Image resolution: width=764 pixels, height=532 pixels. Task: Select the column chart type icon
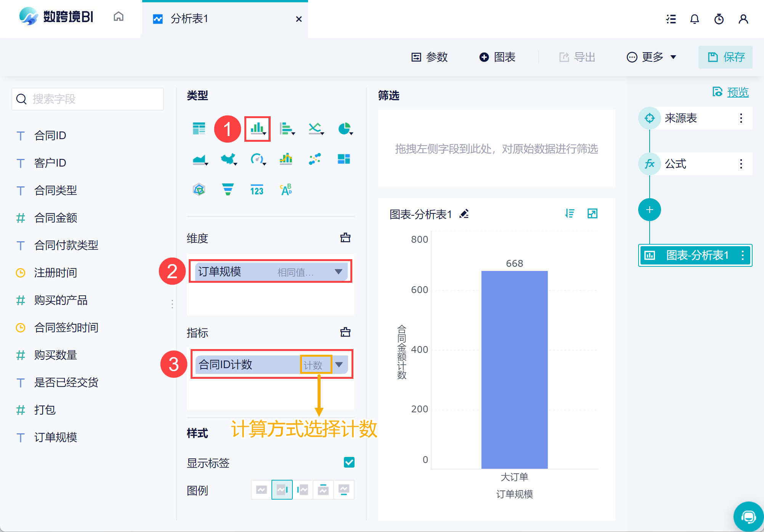(x=258, y=129)
